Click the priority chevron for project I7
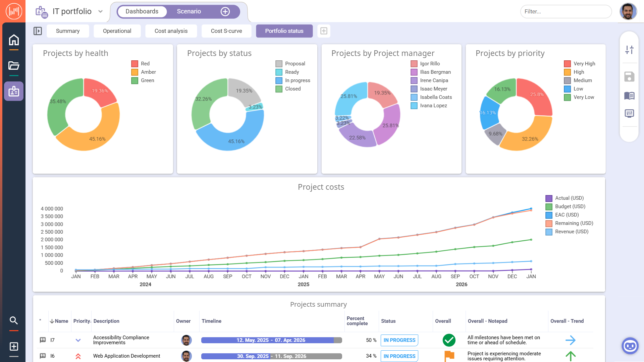 78,340
